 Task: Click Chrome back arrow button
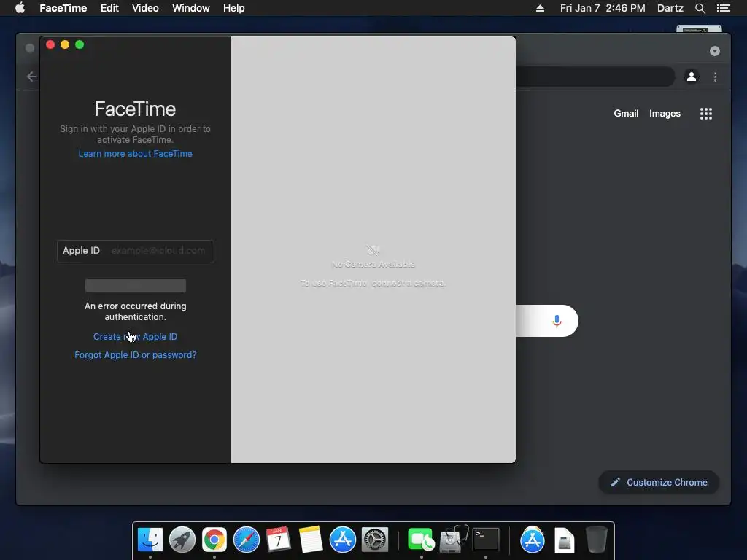tap(32, 77)
